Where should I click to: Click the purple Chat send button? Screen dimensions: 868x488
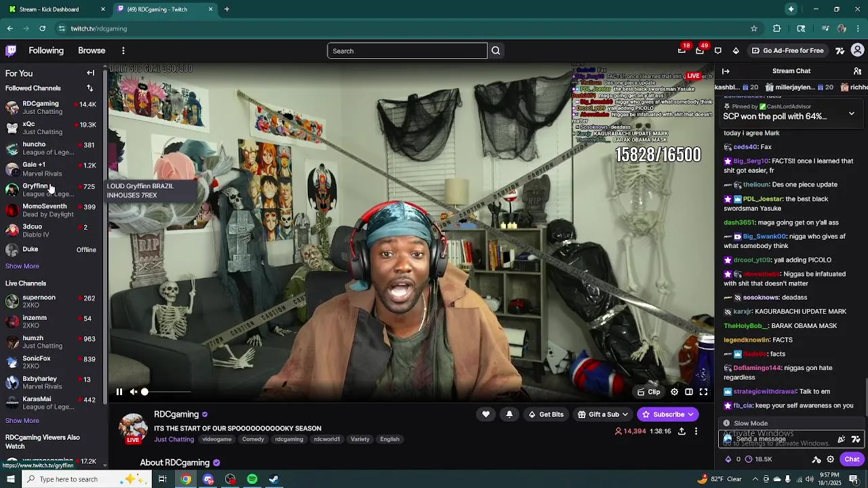coord(852,459)
